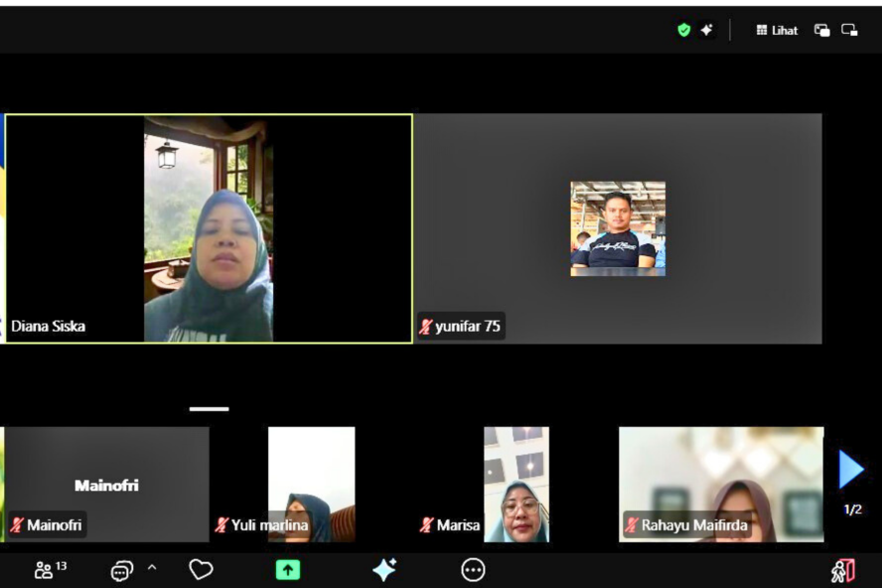Switch to the overlapping windows view
The image size is (882, 588).
click(821, 30)
